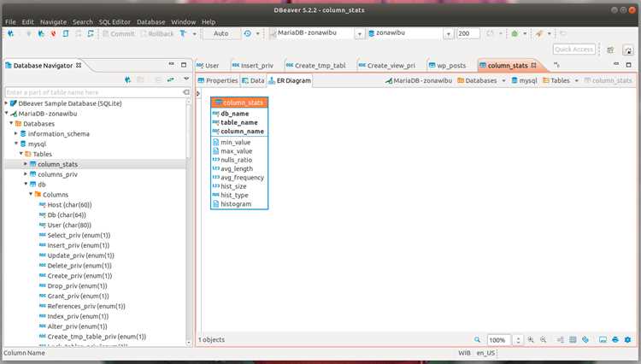The image size is (641, 364).
Task: Open the SQL Editor menu
Action: [115, 22]
